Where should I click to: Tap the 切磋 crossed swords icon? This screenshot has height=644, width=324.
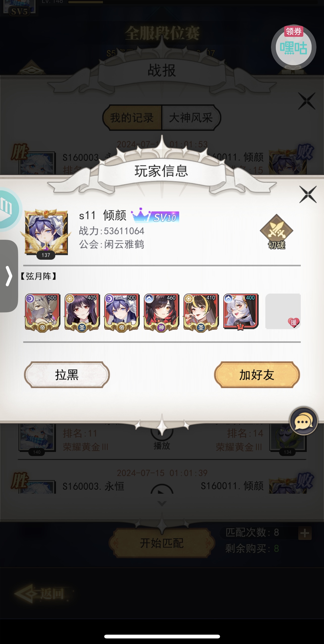pyautogui.click(x=277, y=232)
